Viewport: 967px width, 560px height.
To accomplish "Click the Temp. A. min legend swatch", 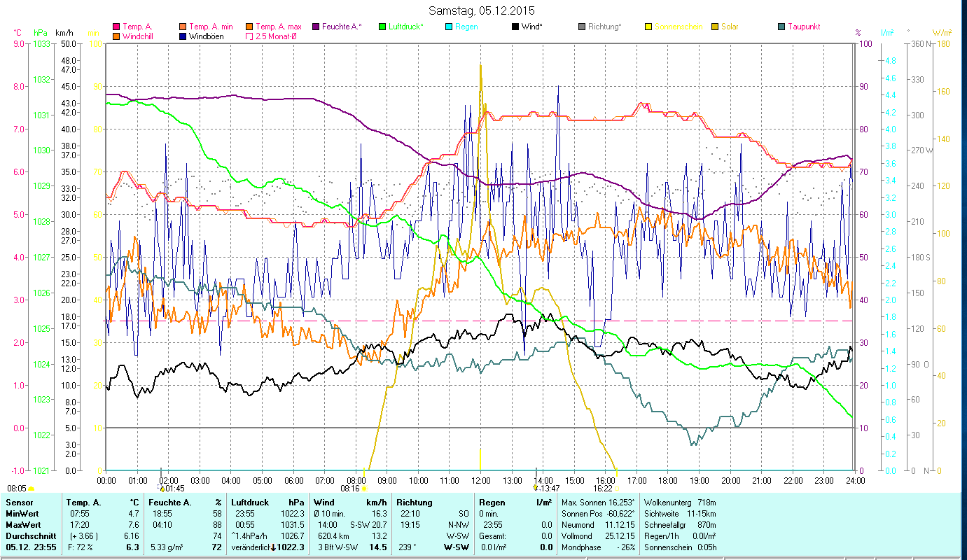I will point(183,27).
